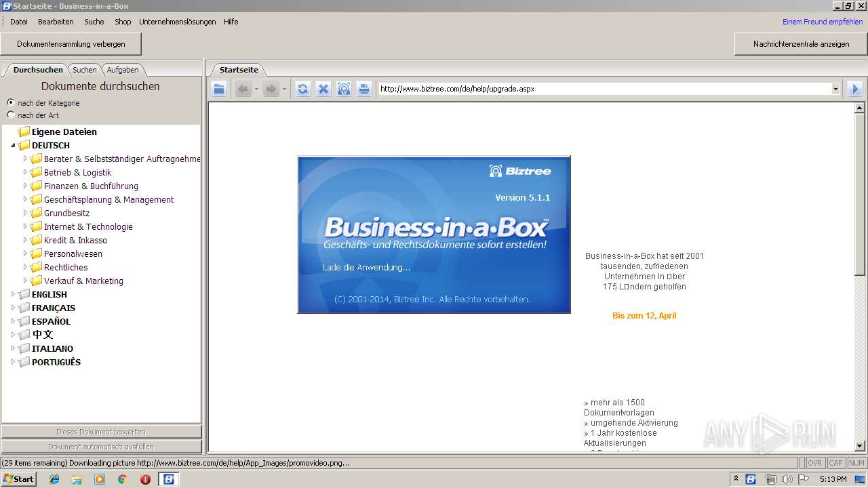Image resolution: width=868 pixels, height=488 pixels.
Task: Select 'Kredit & Inkasso' tree item
Action: [x=75, y=240]
